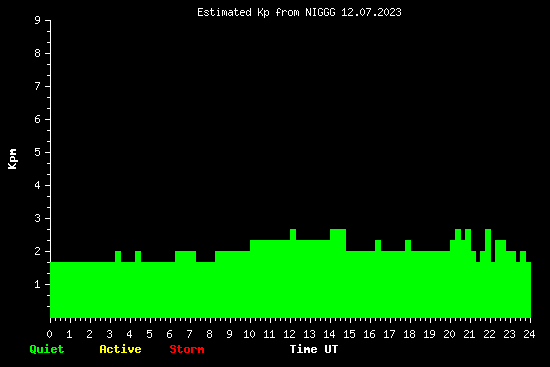Click the small green bump after hour 3
The width and height of the screenshot is (550, 367).
point(118,256)
